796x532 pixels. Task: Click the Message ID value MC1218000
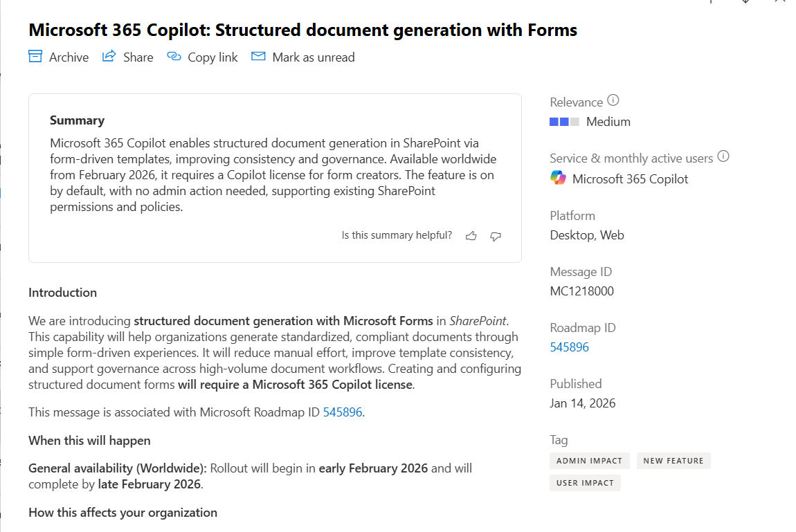(581, 291)
